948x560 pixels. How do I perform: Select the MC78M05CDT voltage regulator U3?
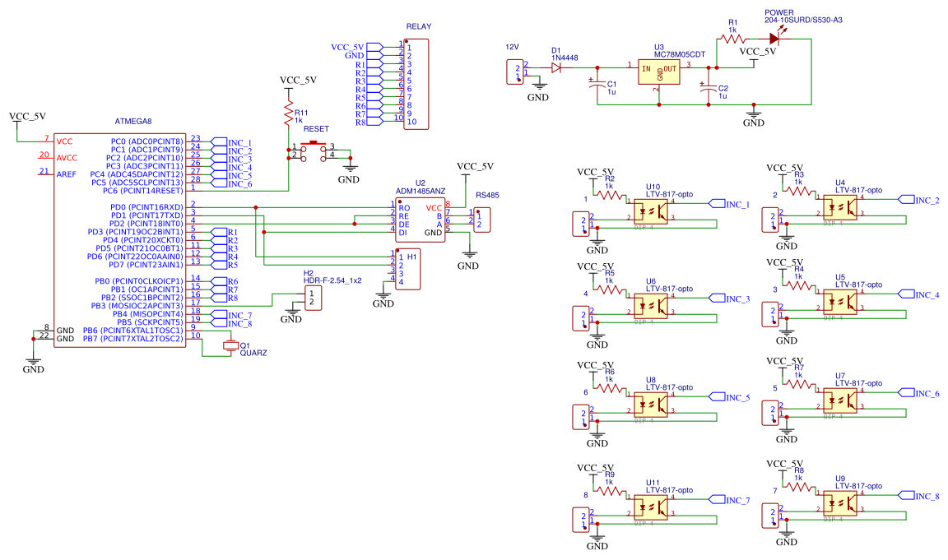tap(658, 70)
